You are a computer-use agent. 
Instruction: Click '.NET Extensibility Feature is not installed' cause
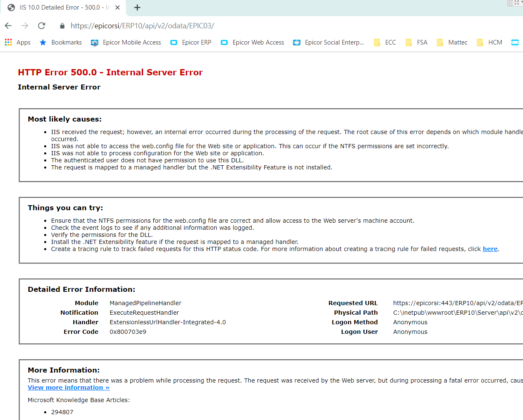[192, 167]
